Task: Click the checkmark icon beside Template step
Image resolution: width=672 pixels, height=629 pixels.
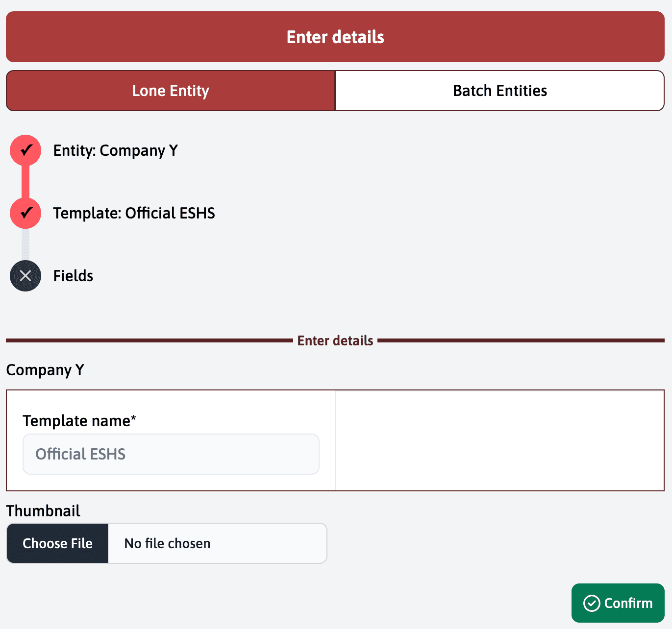Action: (x=25, y=213)
